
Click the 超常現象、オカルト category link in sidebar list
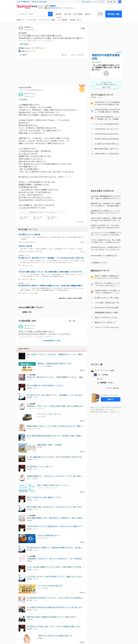(x=107, y=383)
